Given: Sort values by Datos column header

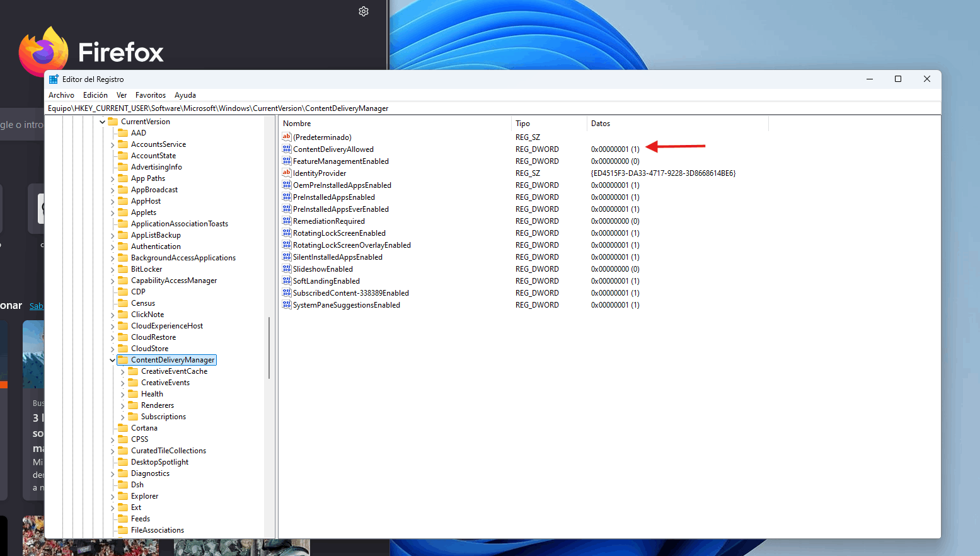Looking at the screenshot, I should (677, 124).
